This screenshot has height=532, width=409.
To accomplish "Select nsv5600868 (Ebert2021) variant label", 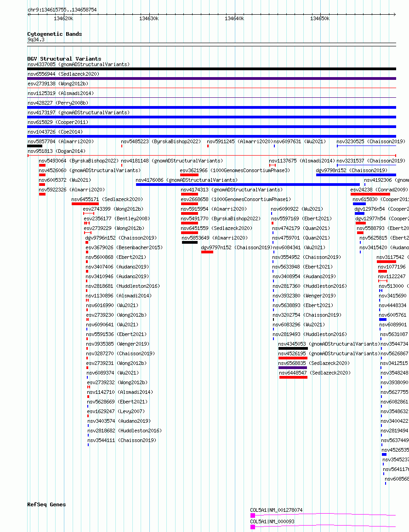I will pos(116,257).
